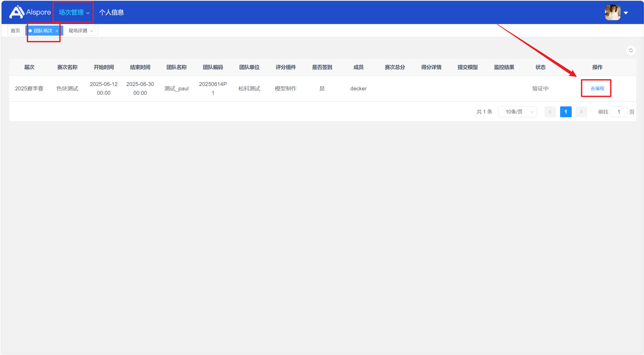Open 个人信息 menu item

click(x=111, y=12)
